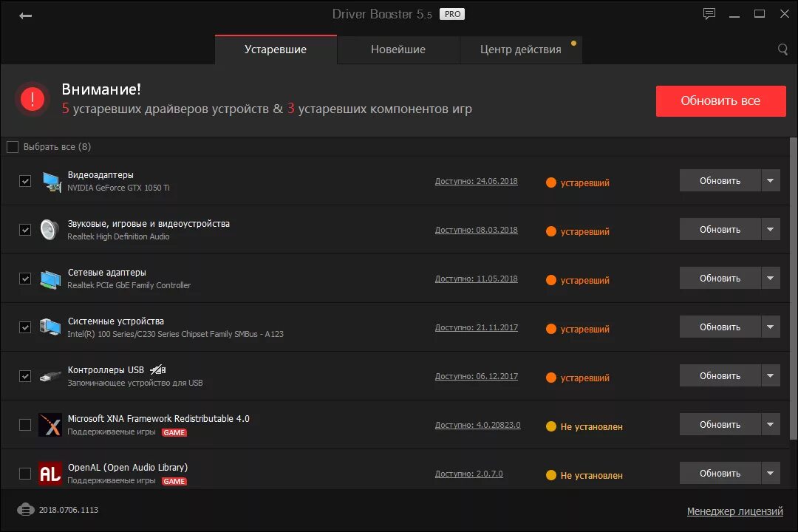Open the Менеджер лицензий link
This screenshot has height=532, width=798.
click(x=735, y=511)
